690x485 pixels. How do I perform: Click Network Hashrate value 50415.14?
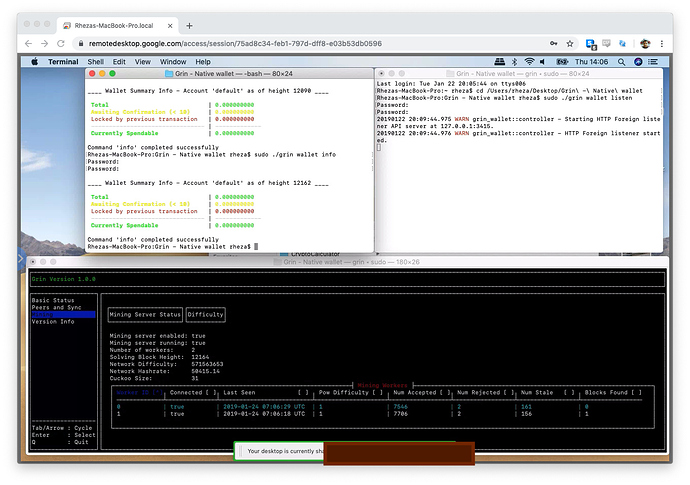click(206, 371)
